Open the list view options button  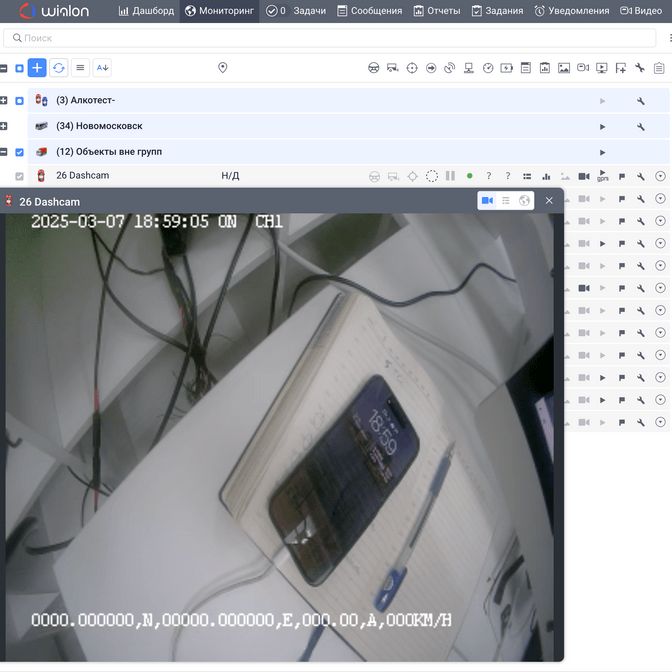pos(80,68)
